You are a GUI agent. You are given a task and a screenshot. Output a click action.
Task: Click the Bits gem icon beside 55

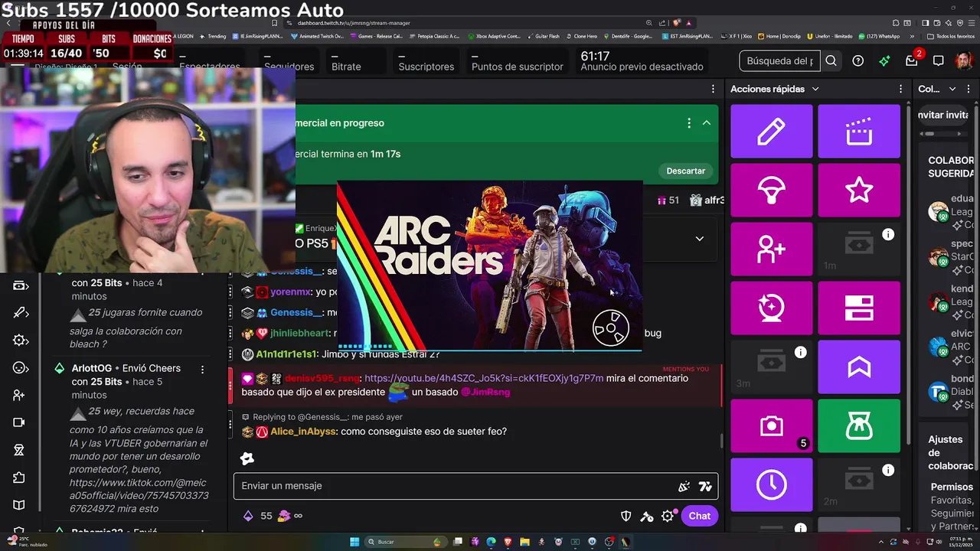tap(248, 516)
